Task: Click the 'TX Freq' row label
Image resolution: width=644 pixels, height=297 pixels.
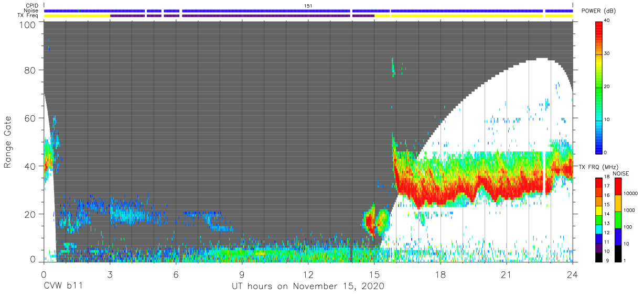Action: pos(28,16)
